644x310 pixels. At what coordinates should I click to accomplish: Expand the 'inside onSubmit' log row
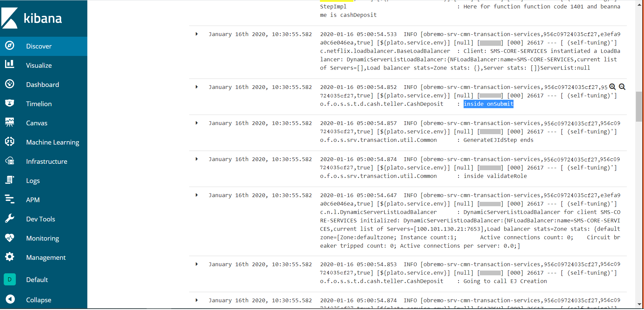[x=197, y=87]
